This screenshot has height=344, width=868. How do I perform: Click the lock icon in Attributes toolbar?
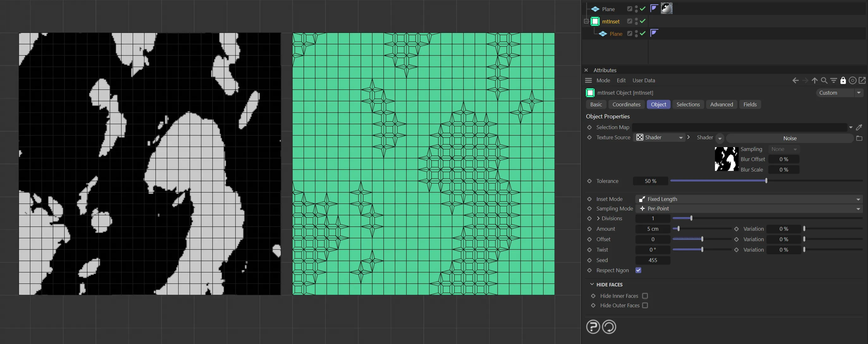[x=843, y=80]
